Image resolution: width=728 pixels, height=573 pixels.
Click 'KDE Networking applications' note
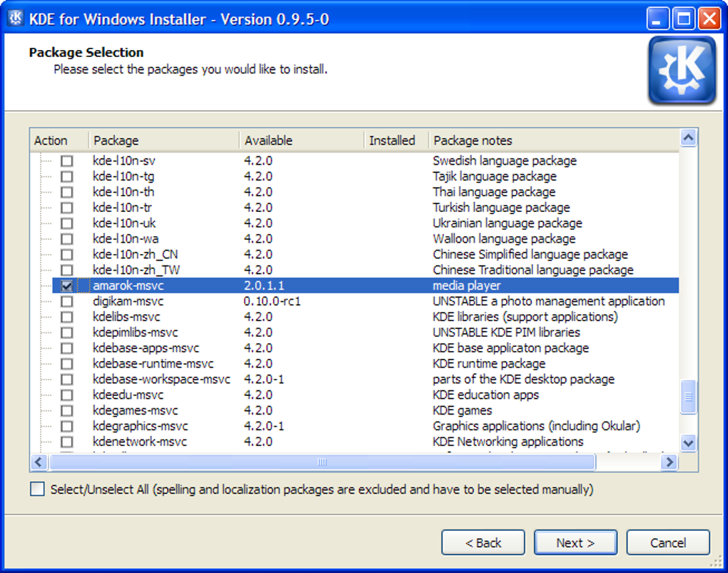point(508,442)
